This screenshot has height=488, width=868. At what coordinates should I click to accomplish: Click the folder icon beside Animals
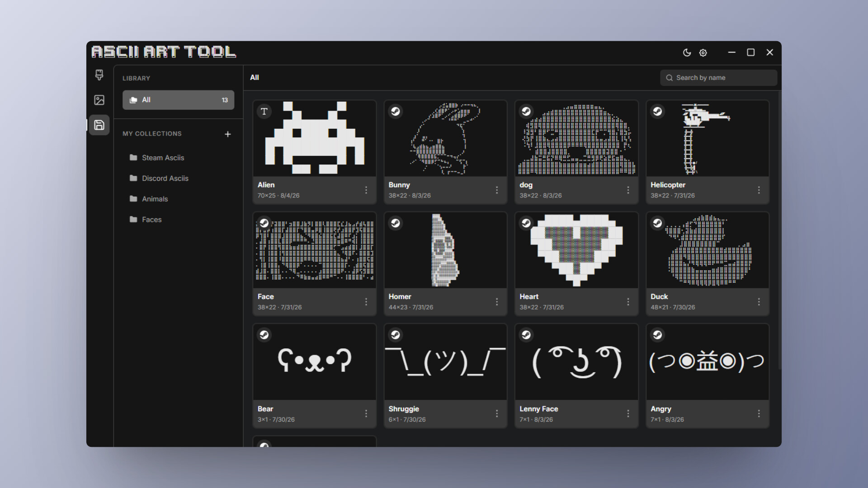(x=133, y=198)
